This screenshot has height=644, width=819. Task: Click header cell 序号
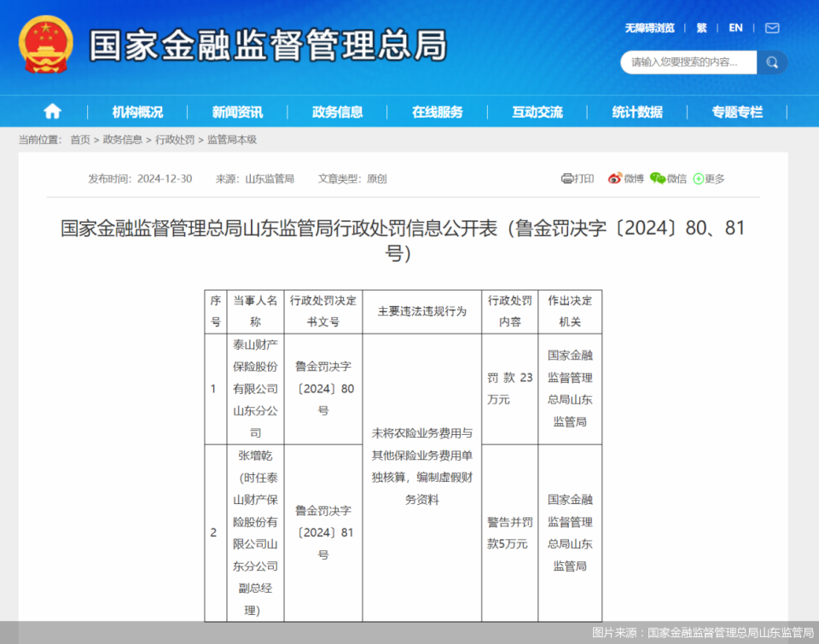216,312
